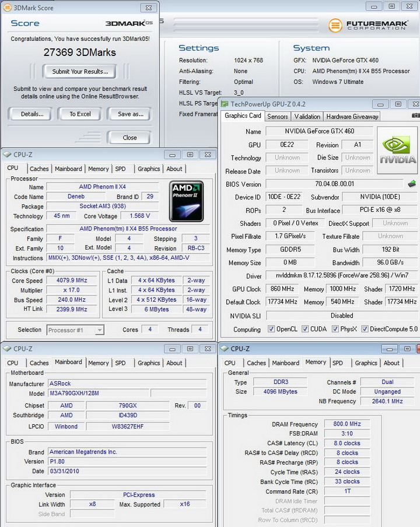Click the Bandwidth value 96.0 GB/s

[x=390, y=263]
